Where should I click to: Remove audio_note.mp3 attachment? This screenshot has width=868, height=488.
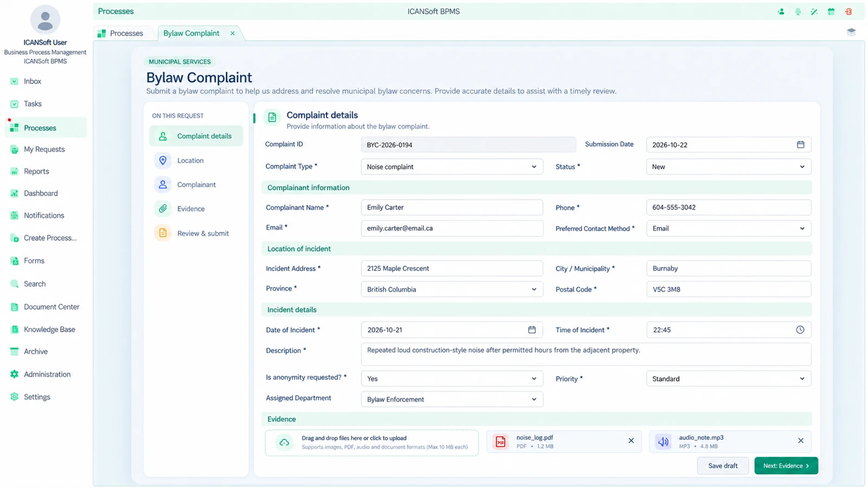(801, 441)
